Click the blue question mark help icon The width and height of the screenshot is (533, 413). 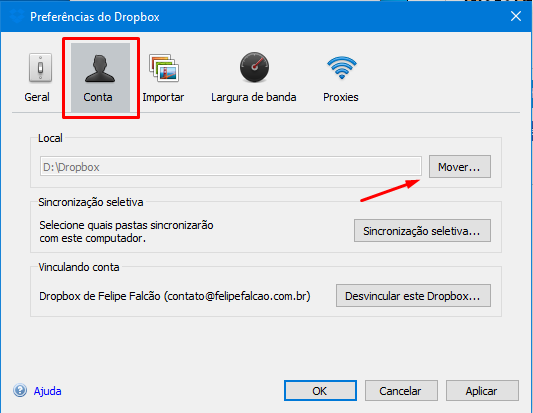click(20, 391)
